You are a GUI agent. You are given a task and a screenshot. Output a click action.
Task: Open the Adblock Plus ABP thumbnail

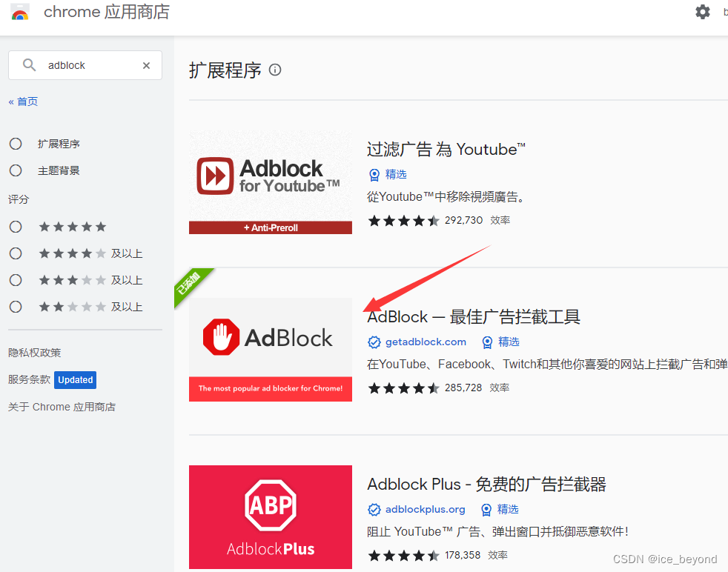[270, 517]
